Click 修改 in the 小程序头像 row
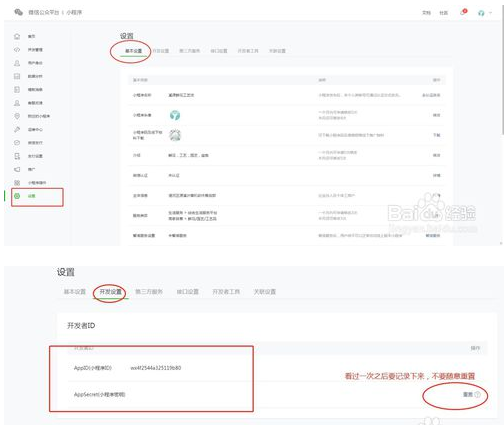The height and width of the screenshot is (425, 504). 437,115
